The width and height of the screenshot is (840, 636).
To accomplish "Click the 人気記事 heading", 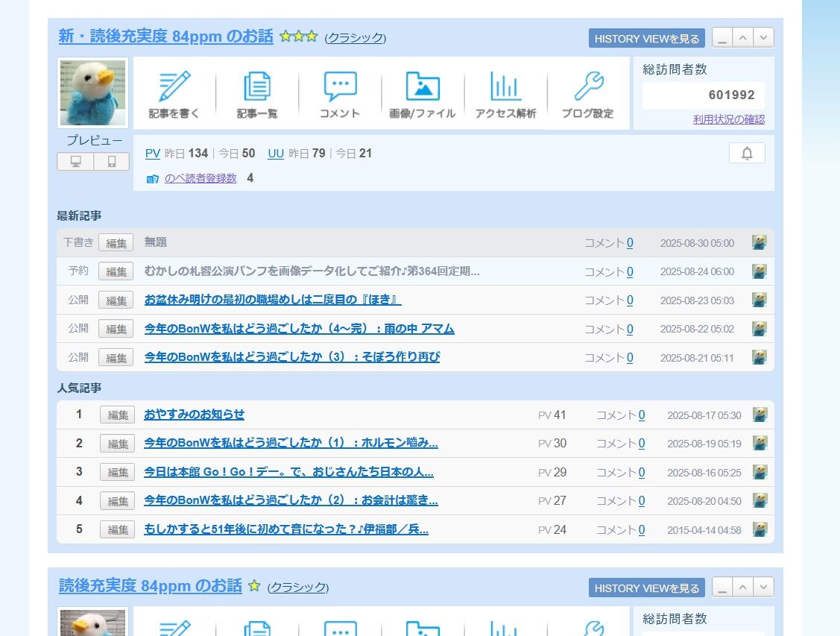I will [x=79, y=388].
